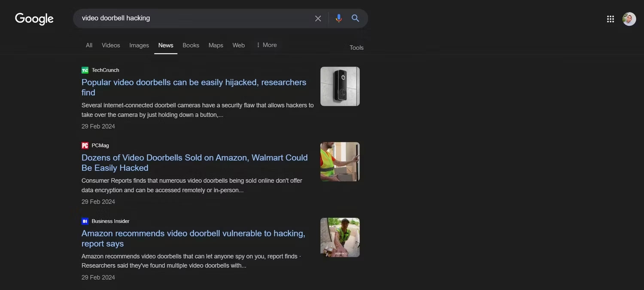This screenshot has height=290, width=644.
Task: Switch to the Videos tab
Action: pyautogui.click(x=111, y=45)
